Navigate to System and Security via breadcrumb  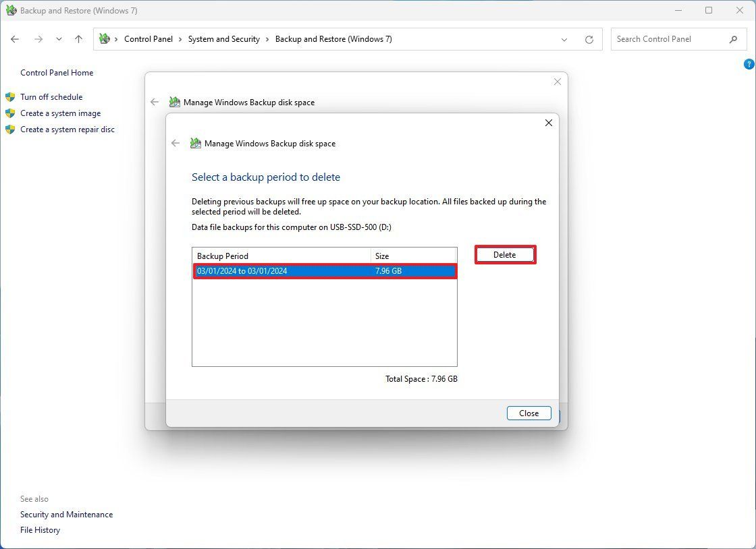pos(223,39)
